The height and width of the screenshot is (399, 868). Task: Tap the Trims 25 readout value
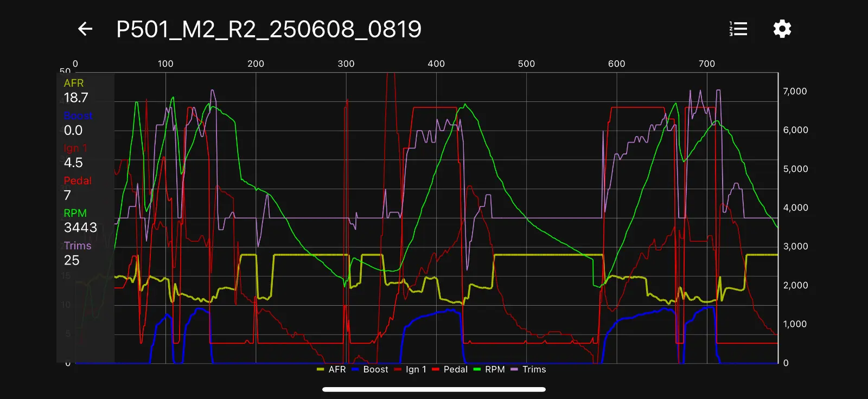[x=72, y=260]
